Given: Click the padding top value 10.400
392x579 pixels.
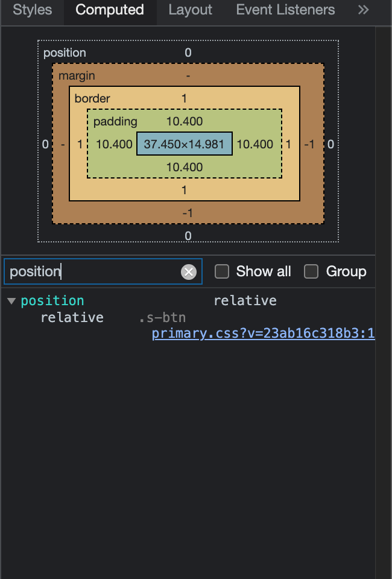Looking at the screenshot, I should click(184, 121).
